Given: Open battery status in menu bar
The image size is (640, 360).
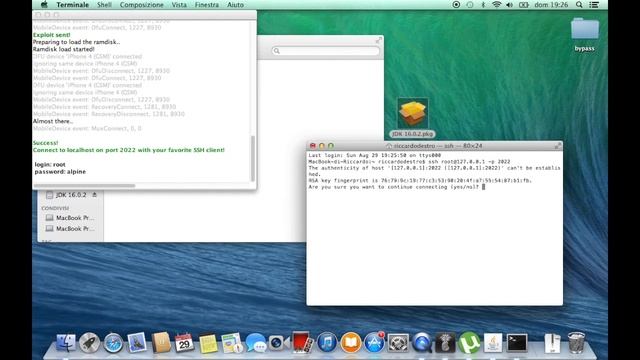Looking at the screenshot, I should 523,5.
